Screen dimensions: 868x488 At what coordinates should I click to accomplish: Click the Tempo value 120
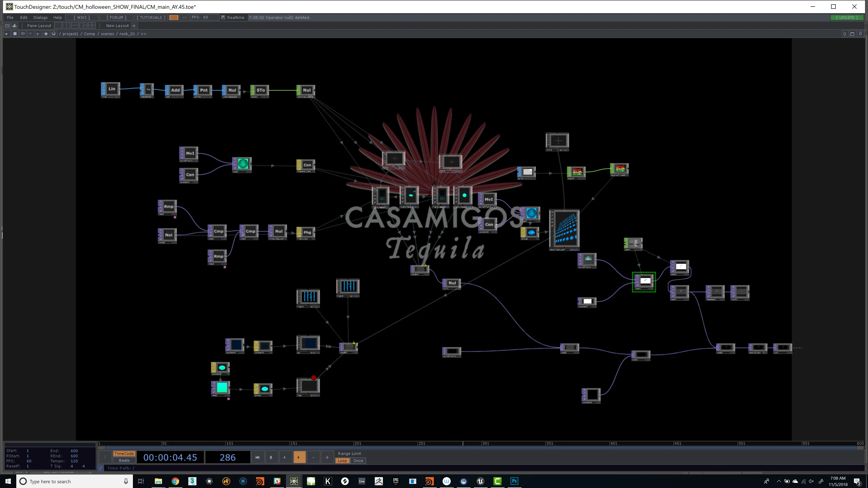coord(74,461)
